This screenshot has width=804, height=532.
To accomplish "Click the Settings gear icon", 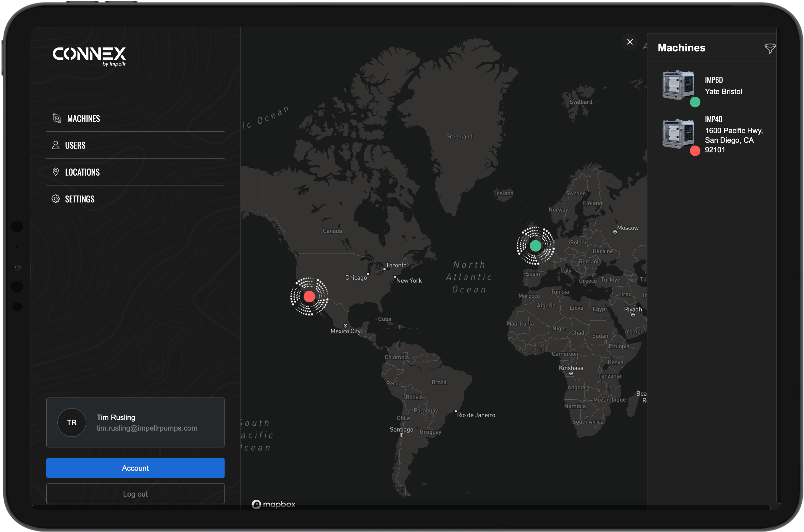I will (56, 199).
